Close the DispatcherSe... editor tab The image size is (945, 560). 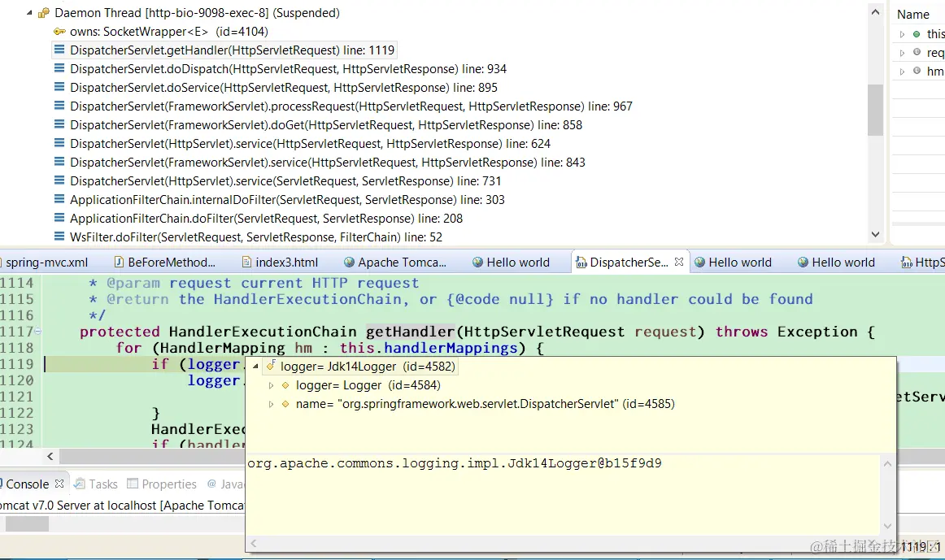point(679,262)
